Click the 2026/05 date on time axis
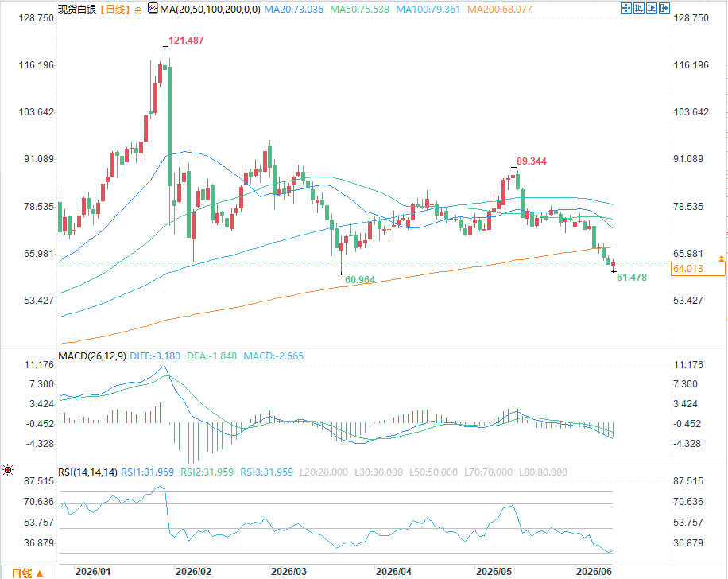The width and height of the screenshot is (728, 579). [494, 572]
